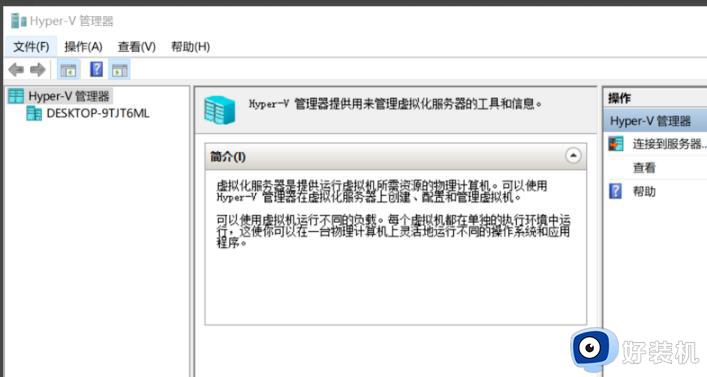Click the paragraph starting 可以使用虚拟机运行不同的负载
707x377 pixels.
[x=393, y=231]
